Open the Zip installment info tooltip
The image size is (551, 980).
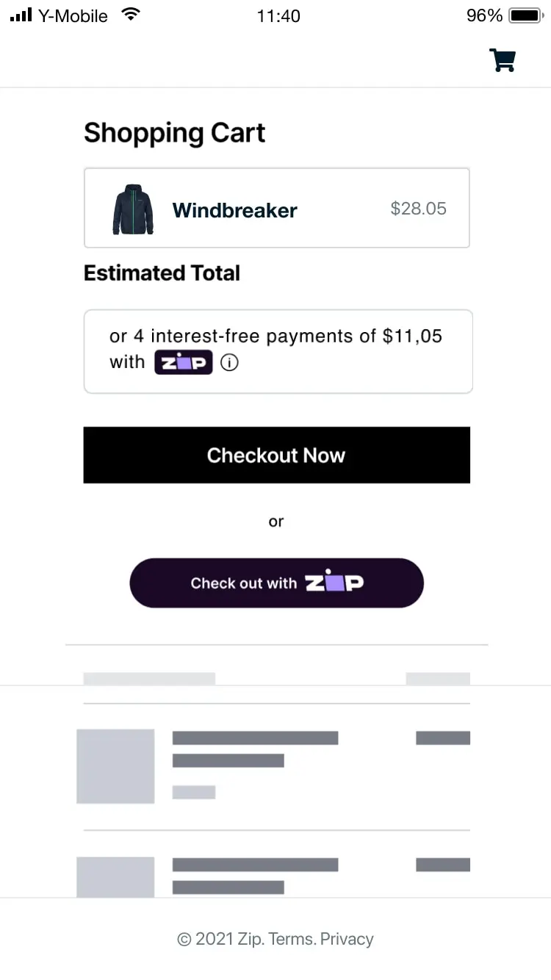pyautogui.click(x=229, y=362)
